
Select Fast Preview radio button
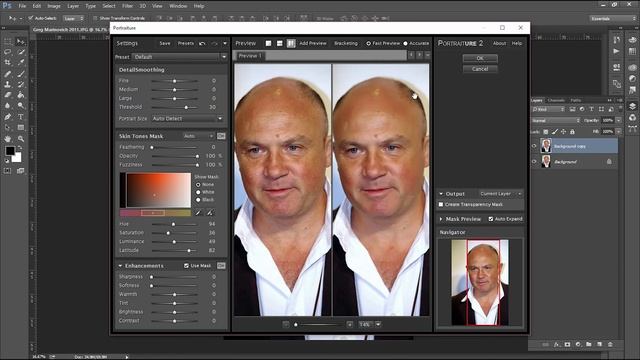(368, 43)
